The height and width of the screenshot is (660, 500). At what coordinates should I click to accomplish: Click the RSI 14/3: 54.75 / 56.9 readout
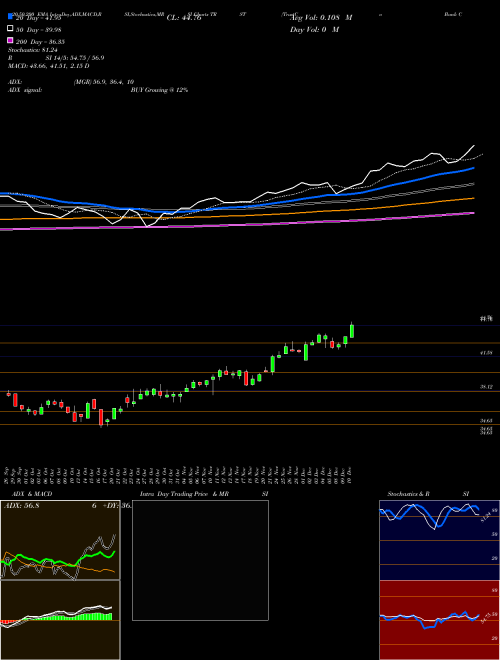56,58
